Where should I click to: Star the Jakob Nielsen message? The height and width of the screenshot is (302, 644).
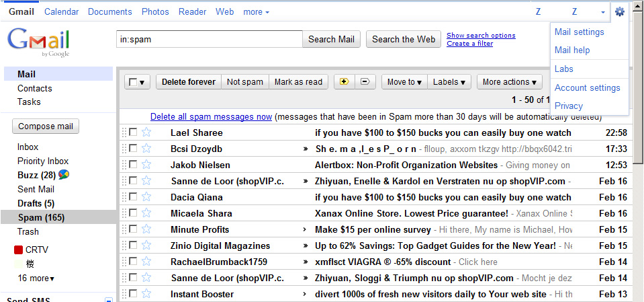146,165
